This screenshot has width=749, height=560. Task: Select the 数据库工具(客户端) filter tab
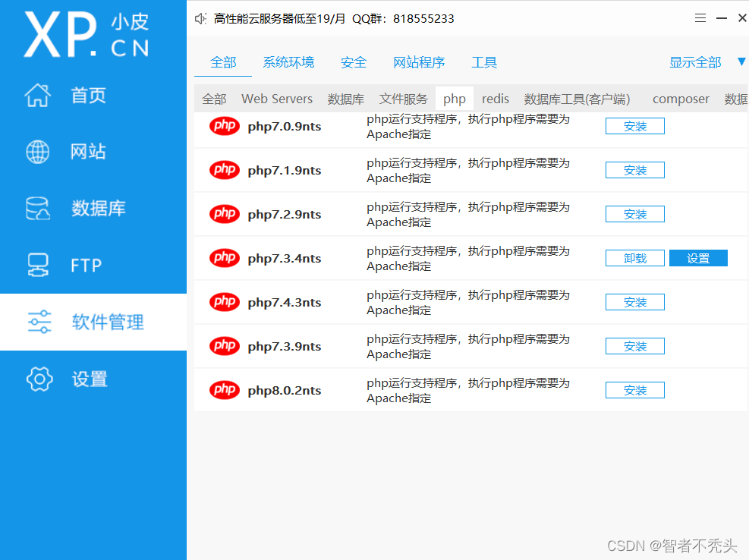pyautogui.click(x=577, y=99)
